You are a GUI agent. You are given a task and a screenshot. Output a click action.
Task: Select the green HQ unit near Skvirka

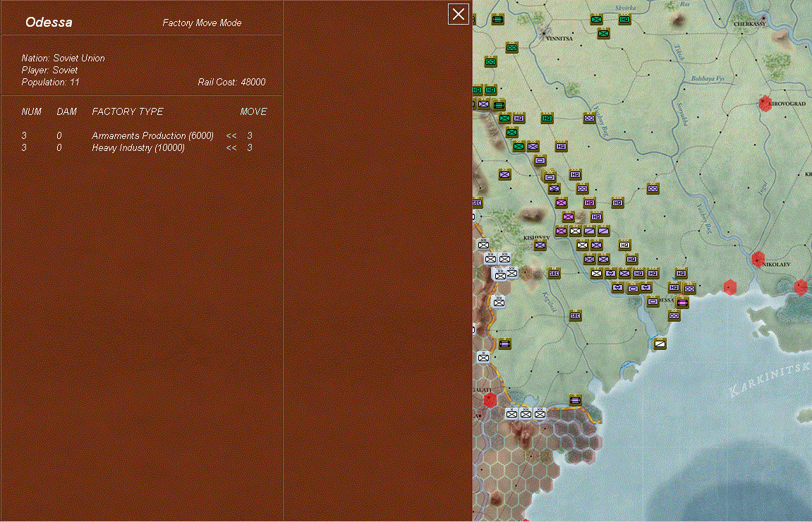click(624, 19)
